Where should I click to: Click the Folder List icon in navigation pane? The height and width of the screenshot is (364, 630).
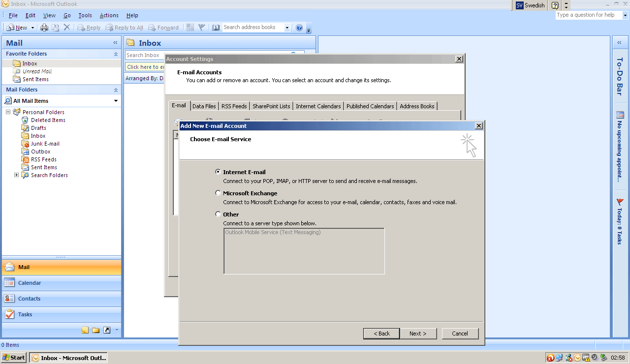[96, 330]
